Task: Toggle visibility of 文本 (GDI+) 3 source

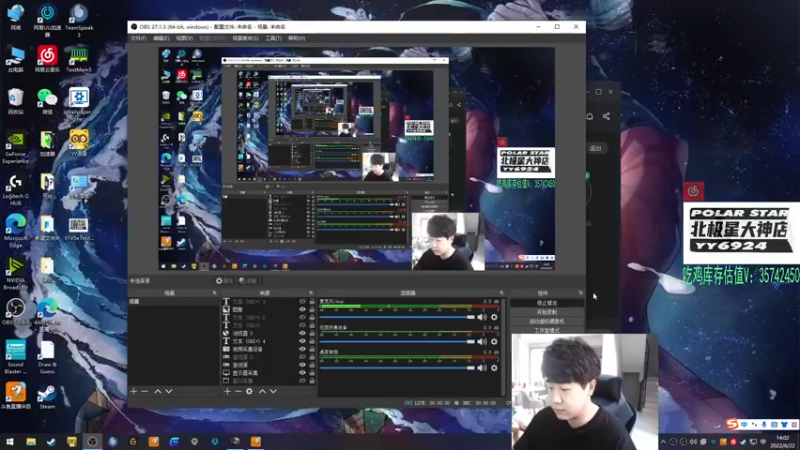Action: [x=302, y=302]
